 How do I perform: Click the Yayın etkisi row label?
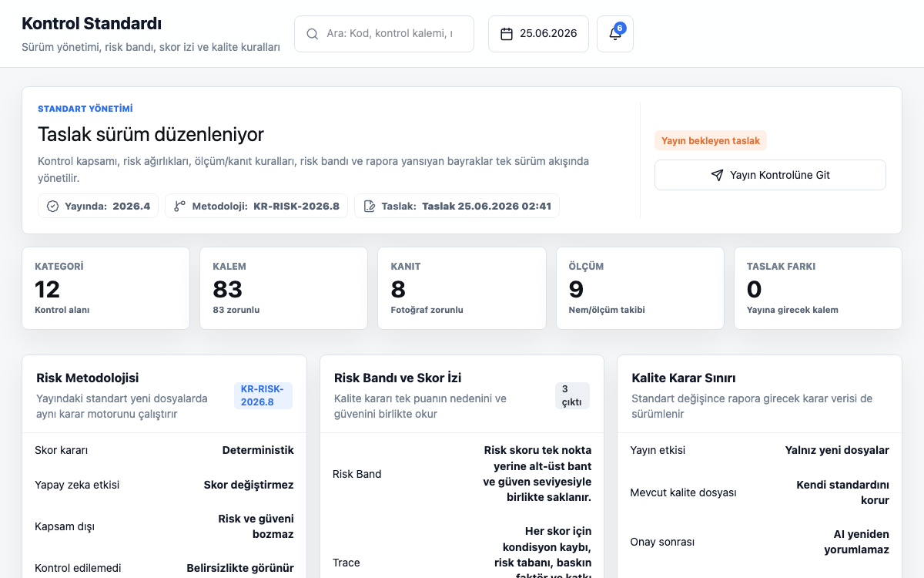click(658, 450)
